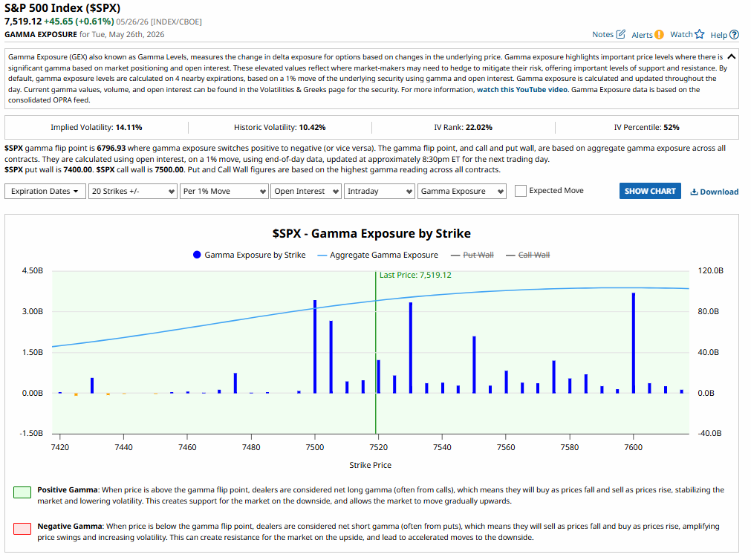Click the 4.50B left axis label
The image size is (751, 560).
[33, 270]
